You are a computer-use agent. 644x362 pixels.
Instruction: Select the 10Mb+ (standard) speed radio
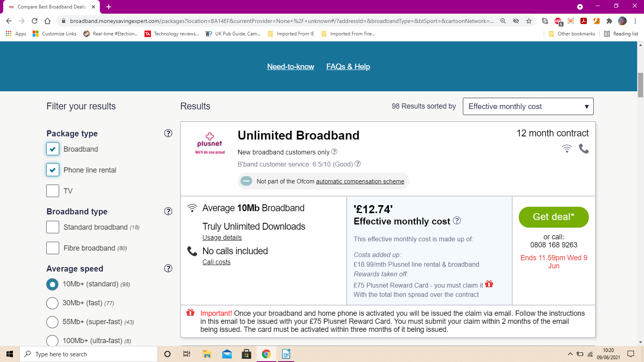click(52, 284)
